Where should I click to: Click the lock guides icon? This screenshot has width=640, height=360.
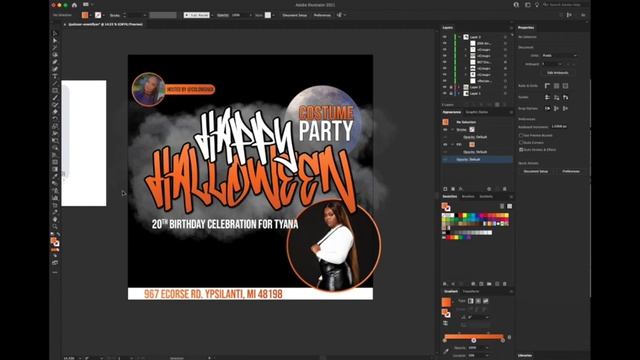(x=556, y=97)
